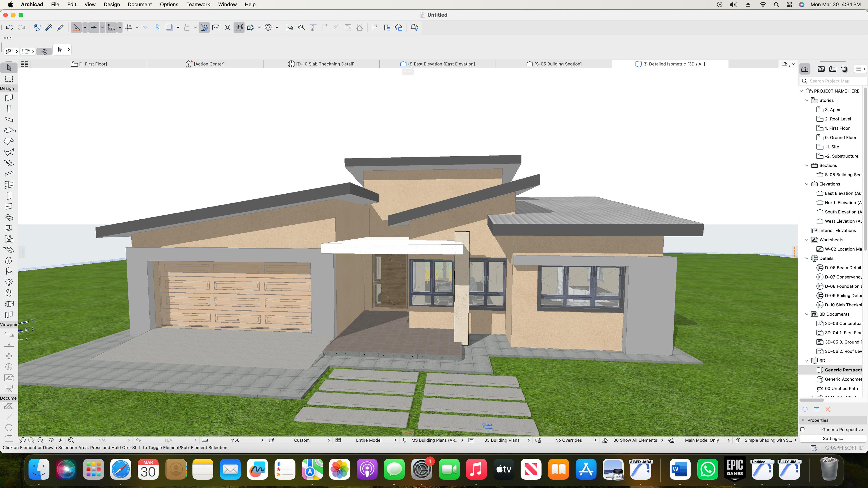The image size is (868, 488).
Task: Toggle the Snap Guides button
Action: click(94, 27)
